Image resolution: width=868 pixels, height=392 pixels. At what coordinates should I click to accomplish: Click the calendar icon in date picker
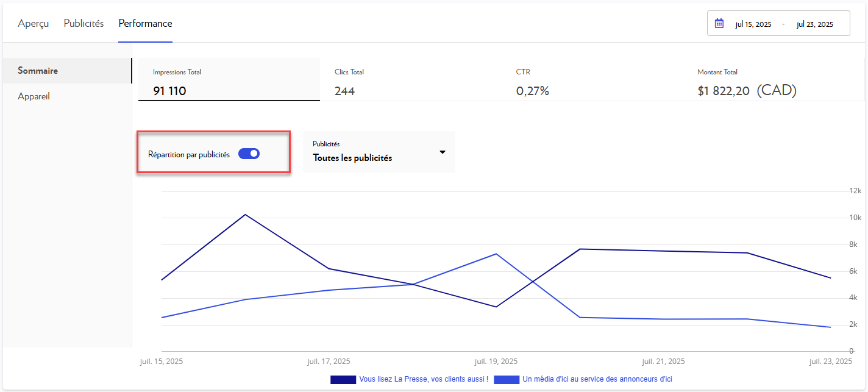pos(719,24)
